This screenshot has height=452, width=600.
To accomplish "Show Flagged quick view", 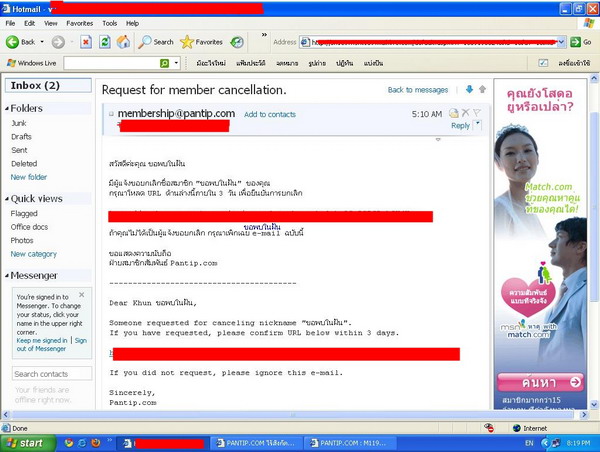I will coord(24,214).
